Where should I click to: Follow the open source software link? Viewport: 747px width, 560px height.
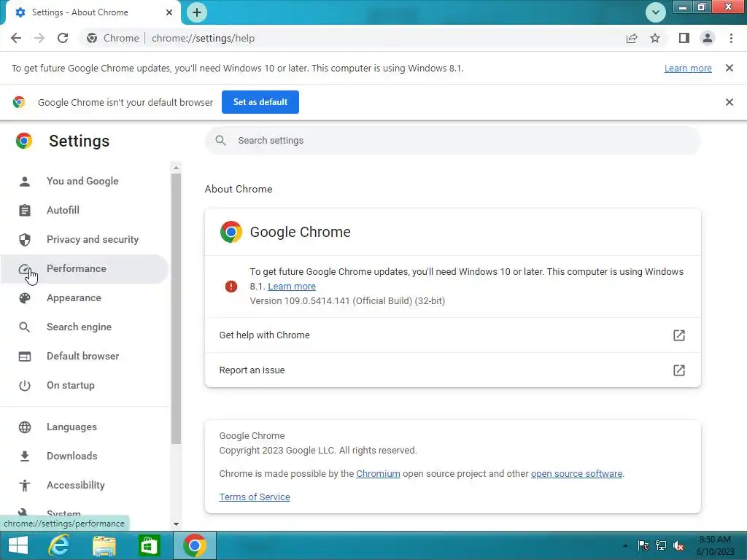[576, 474]
